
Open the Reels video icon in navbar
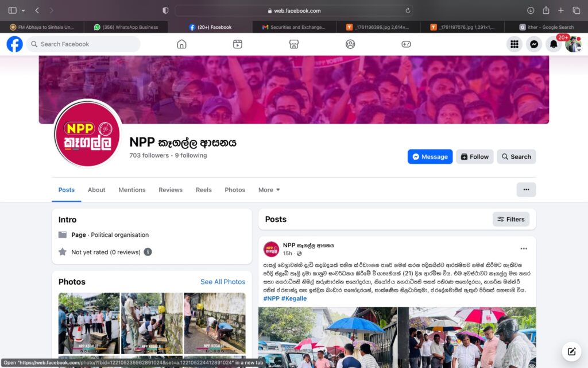click(x=238, y=44)
